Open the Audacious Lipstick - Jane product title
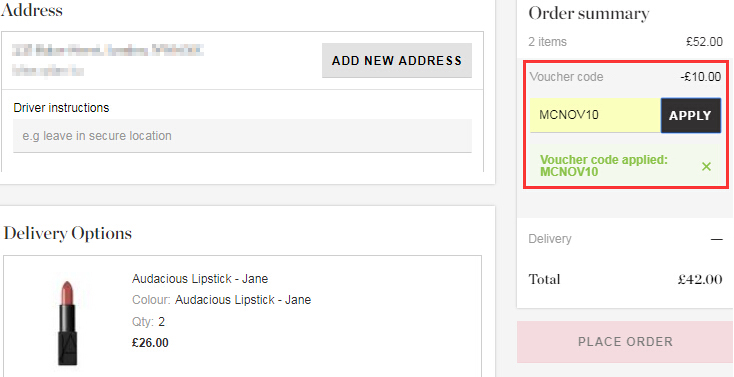 pyautogui.click(x=200, y=279)
